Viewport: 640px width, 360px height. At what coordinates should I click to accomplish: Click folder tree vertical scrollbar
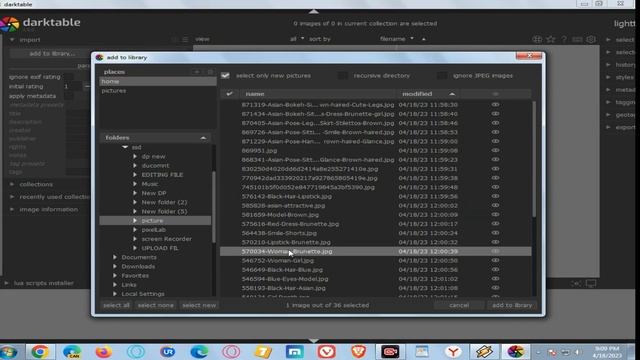click(x=214, y=206)
